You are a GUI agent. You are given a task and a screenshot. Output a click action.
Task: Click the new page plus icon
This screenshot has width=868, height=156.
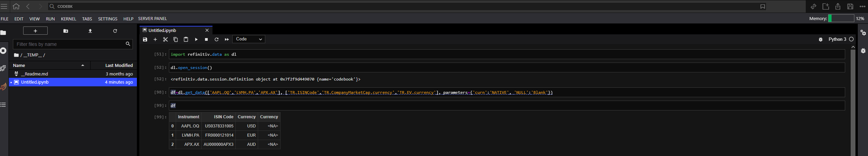(825, 6)
